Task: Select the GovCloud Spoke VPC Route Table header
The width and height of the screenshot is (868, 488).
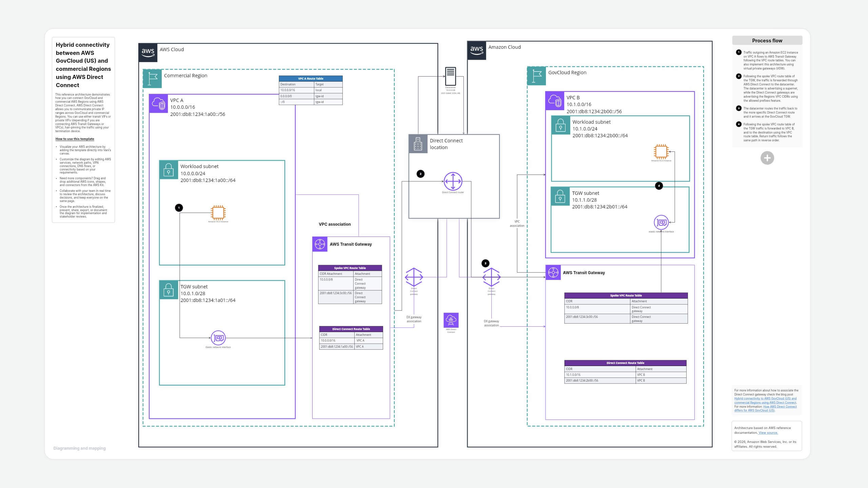Action: tap(626, 296)
